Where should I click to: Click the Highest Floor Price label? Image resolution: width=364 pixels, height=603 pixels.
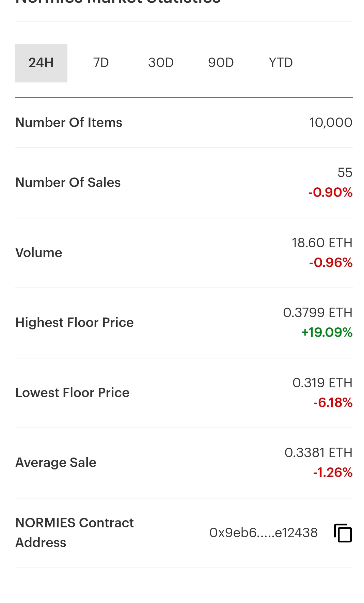pos(75,323)
